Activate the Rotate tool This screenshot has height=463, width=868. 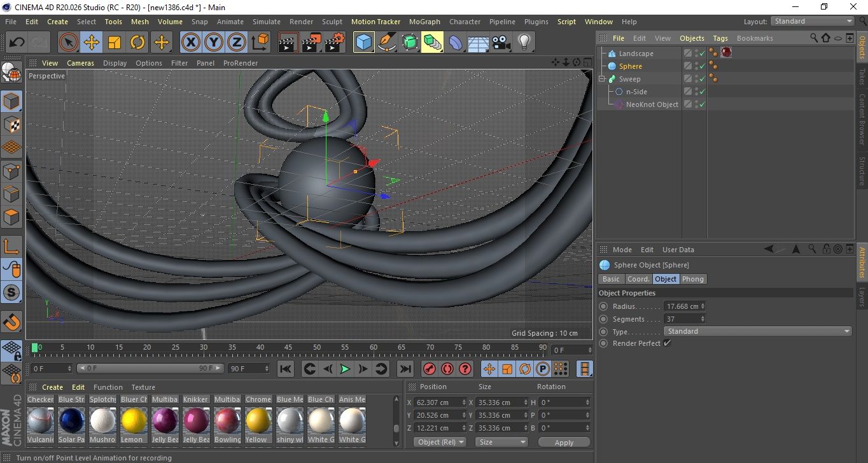(137, 43)
